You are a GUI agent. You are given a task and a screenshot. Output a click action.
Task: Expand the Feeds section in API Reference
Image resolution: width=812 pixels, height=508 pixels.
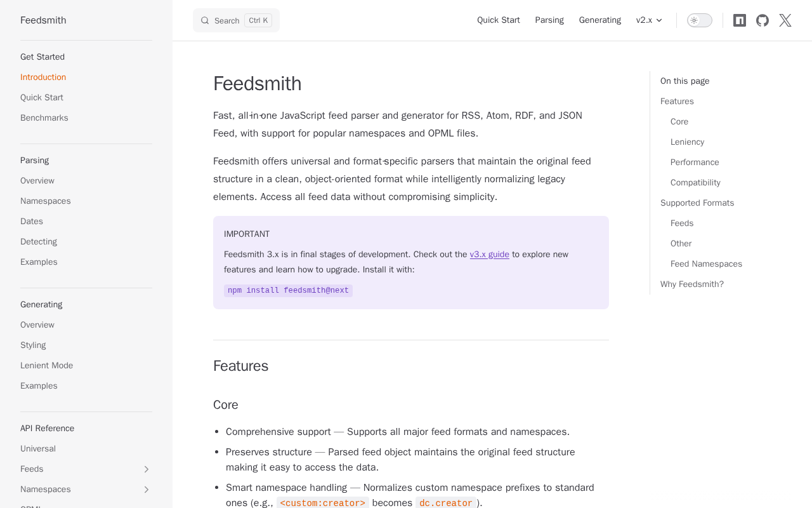(146, 469)
